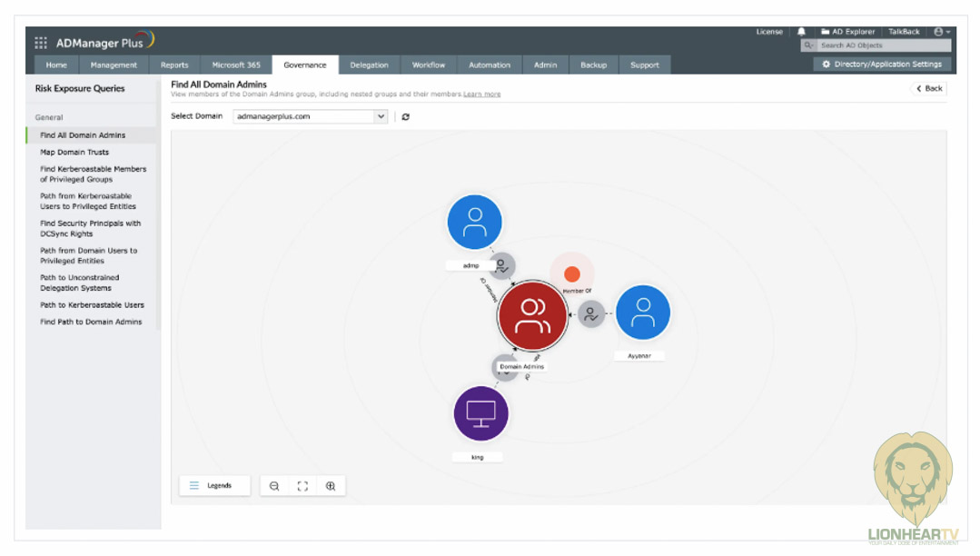Screen dimensions: 980x556
Task: Expand the user account menu
Action: pyautogui.click(x=942, y=32)
